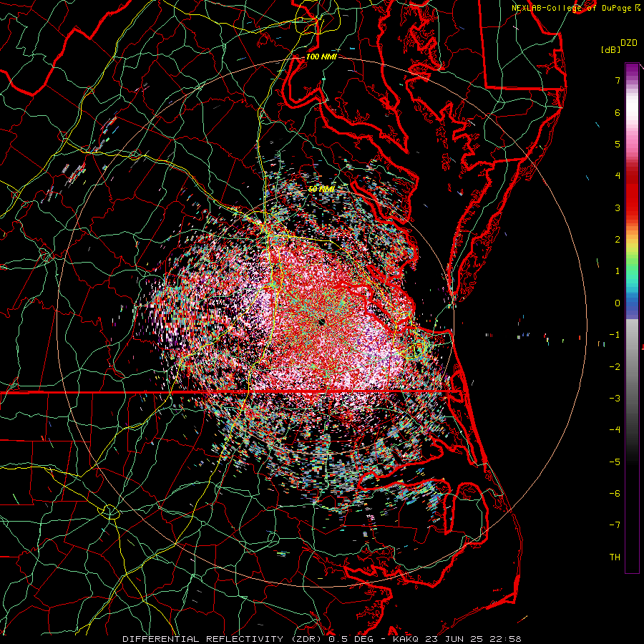
Task: Click the color scale value 7
Action: [618, 80]
